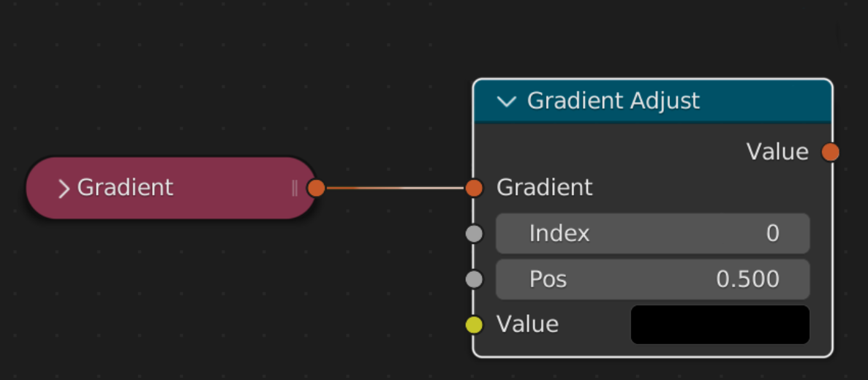Open the black Value color swatch
This screenshot has width=868, height=380.
click(x=720, y=324)
